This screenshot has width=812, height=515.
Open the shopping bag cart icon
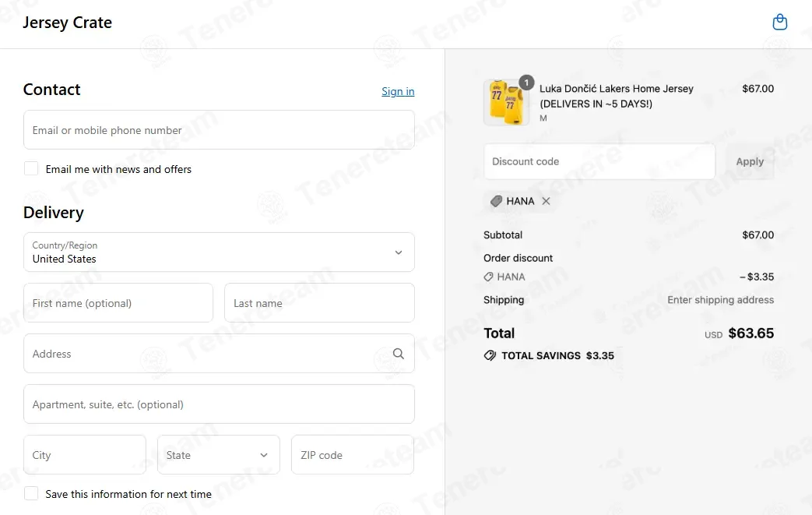click(779, 23)
